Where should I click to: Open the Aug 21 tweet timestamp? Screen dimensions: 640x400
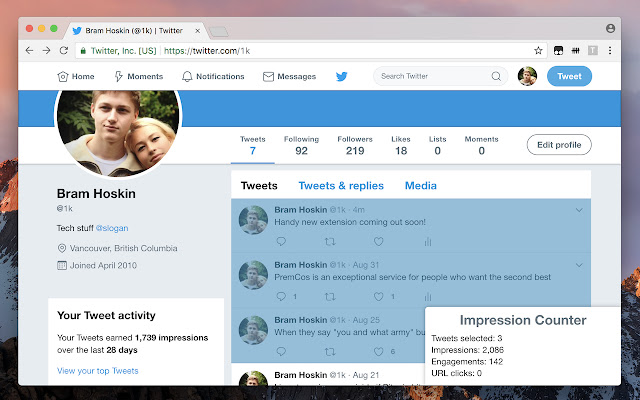click(366, 375)
